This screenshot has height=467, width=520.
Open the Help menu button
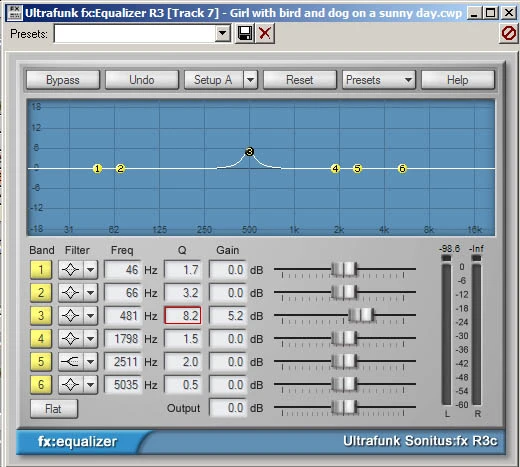[x=458, y=80]
